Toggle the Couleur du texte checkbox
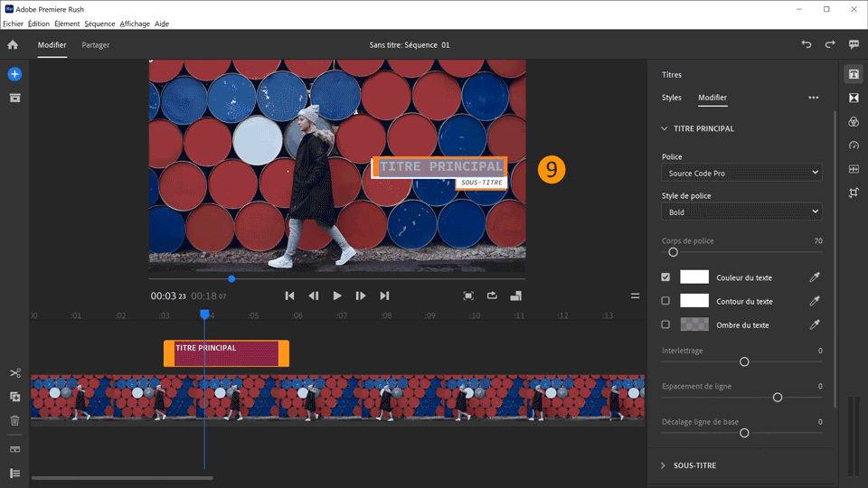Viewport: 868px width, 488px height. point(666,277)
